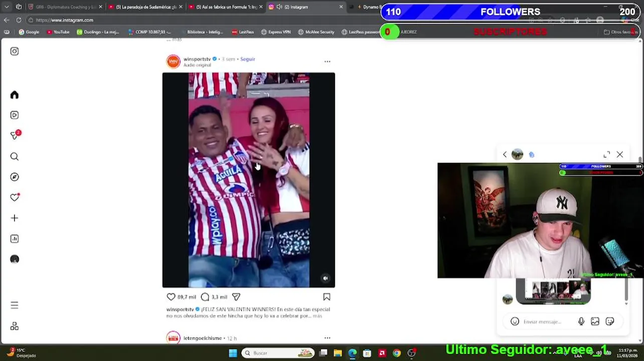Viewport: 644px width, 361px height.
Task: Save the winsportstv post with bookmark icon
Action: [x=327, y=297]
